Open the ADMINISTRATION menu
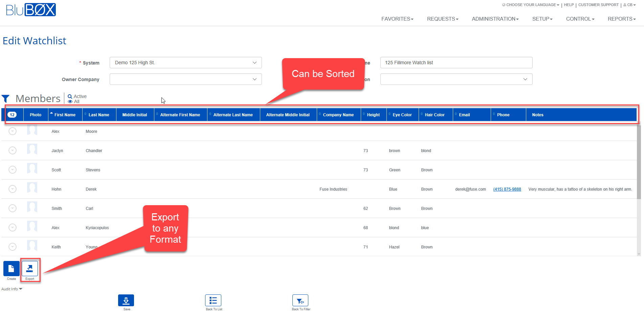This screenshot has height=313, width=644. click(495, 19)
